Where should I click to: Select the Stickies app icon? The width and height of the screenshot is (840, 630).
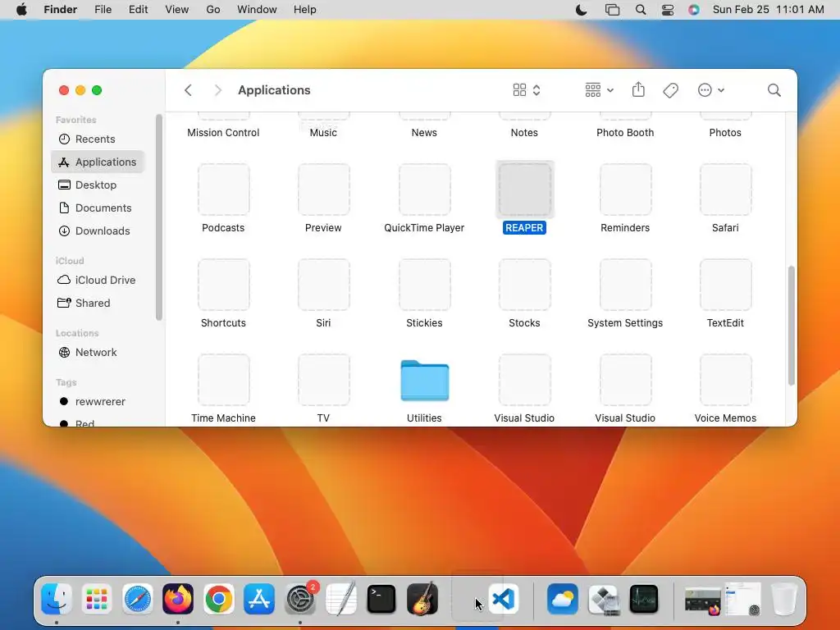point(424,285)
